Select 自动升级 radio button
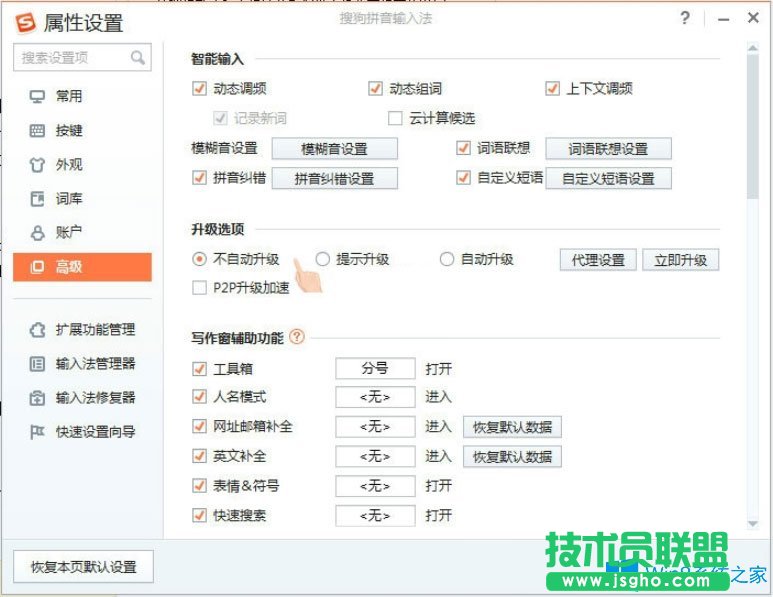 point(447,259)
